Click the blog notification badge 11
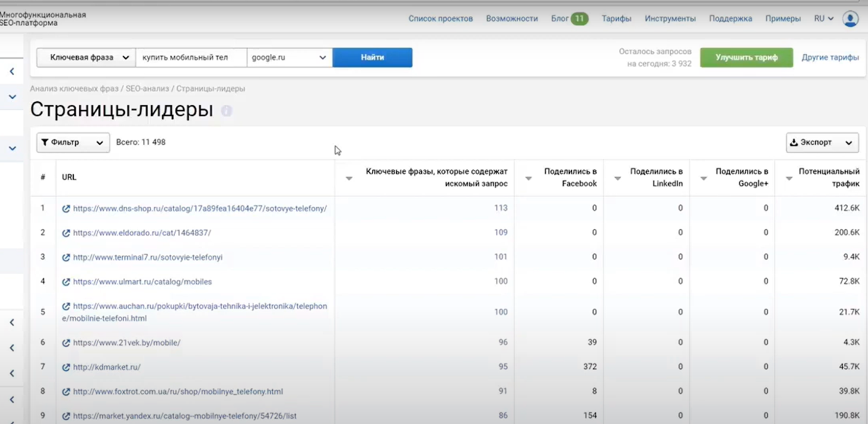 [579, 18]
